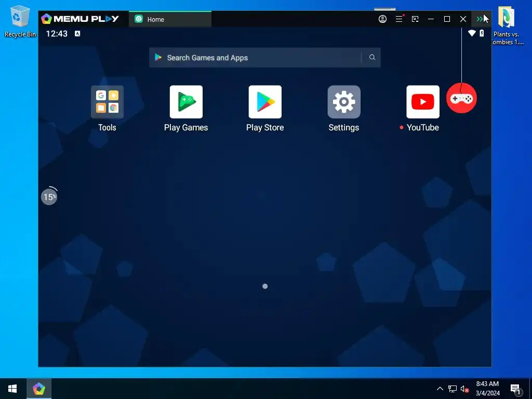Maximize the MEmu Play window

pyautogui.click(x=447, y=19)
